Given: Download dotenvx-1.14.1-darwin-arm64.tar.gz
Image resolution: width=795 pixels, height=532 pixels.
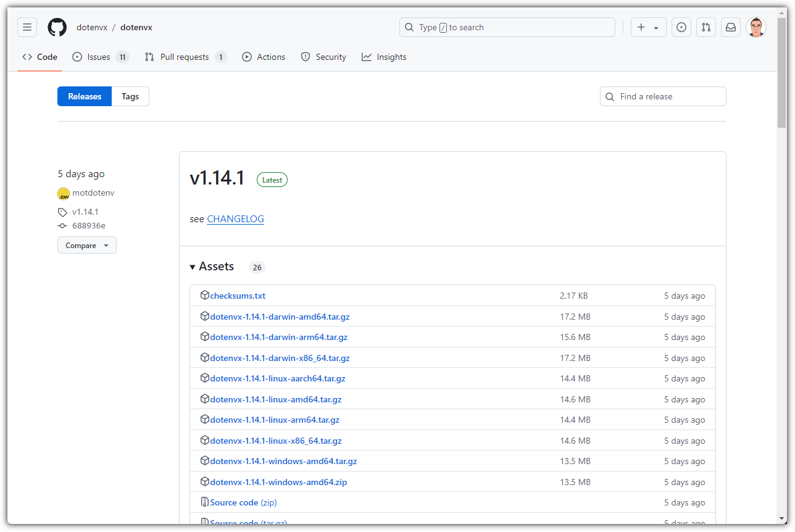Looking at the screenshot, I should [279, 337].
